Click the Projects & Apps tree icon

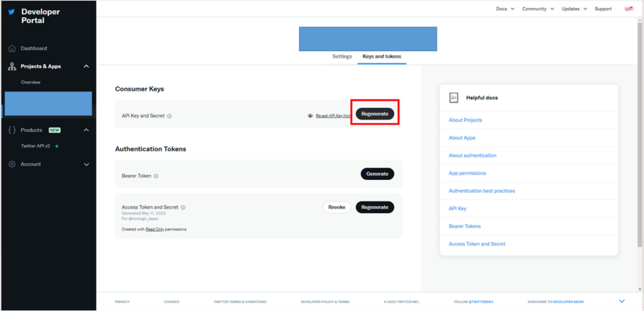point(12,66)
